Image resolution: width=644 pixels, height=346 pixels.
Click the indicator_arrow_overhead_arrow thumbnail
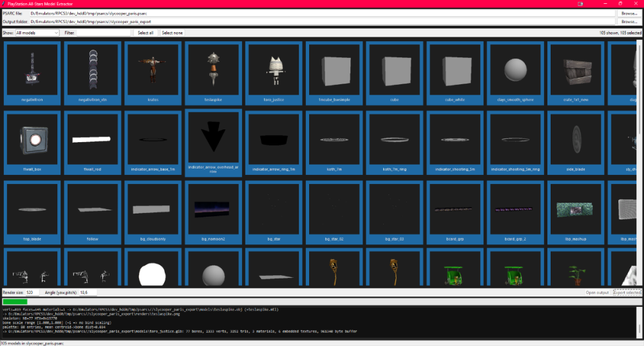tap(213, 143)
